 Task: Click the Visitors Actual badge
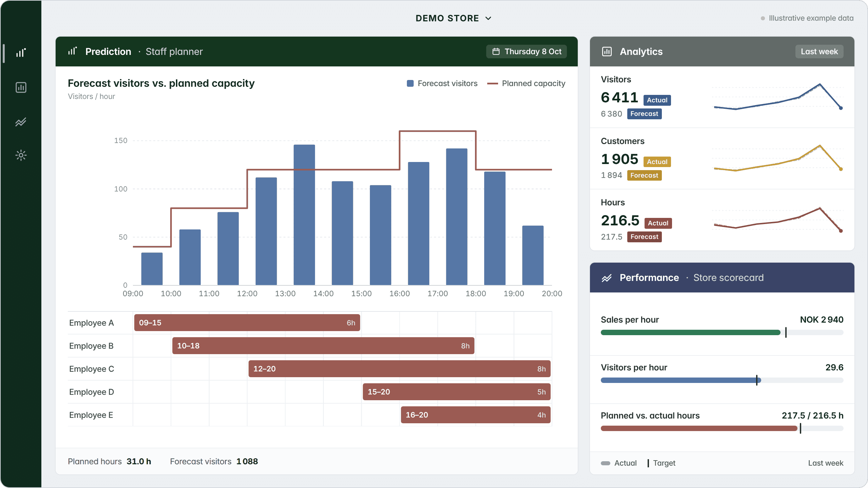657,100
